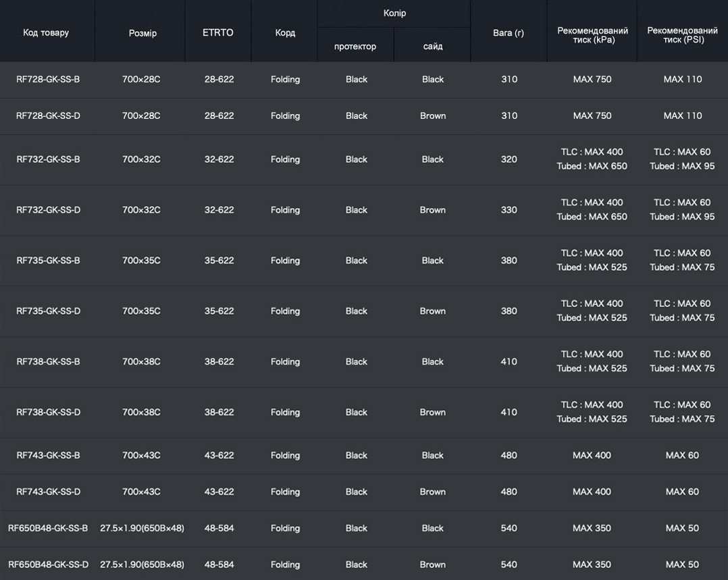The image size is (728, 580).
Task: Click product code RF732-GK-SS-B
Action: tap(48, 159)
